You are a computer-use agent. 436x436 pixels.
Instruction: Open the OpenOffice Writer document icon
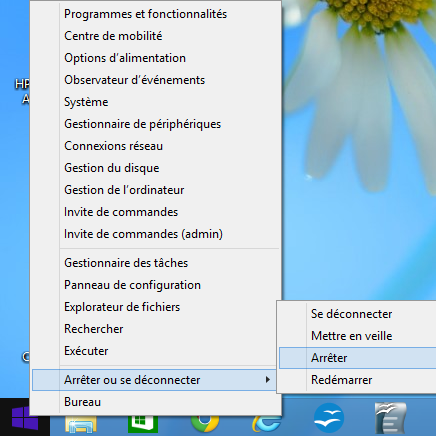[x=390, y=418]
